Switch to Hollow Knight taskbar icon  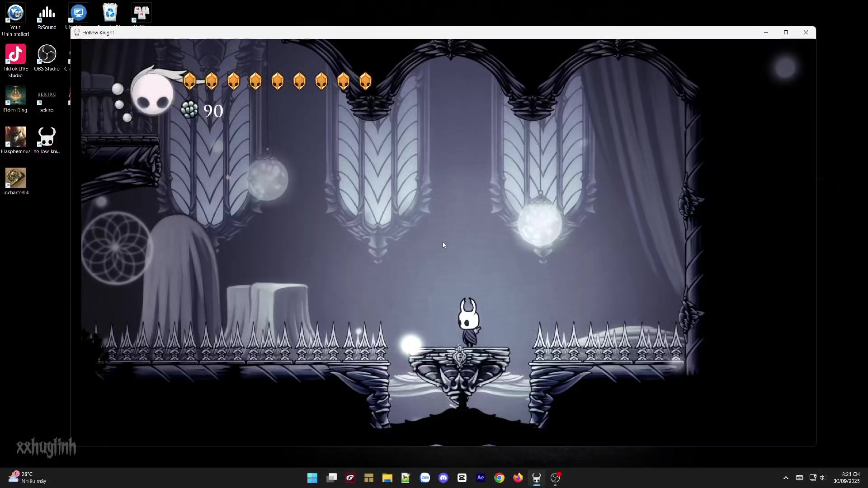click(x=537, y=478)
